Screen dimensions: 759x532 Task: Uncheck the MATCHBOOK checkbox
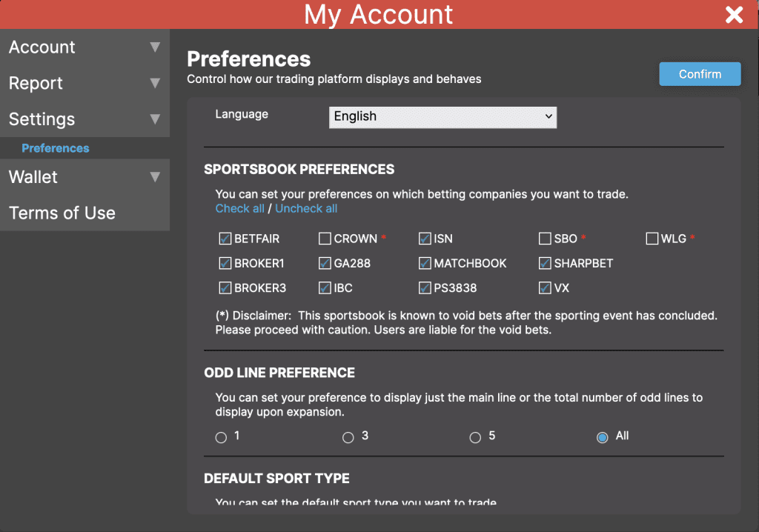425,263
